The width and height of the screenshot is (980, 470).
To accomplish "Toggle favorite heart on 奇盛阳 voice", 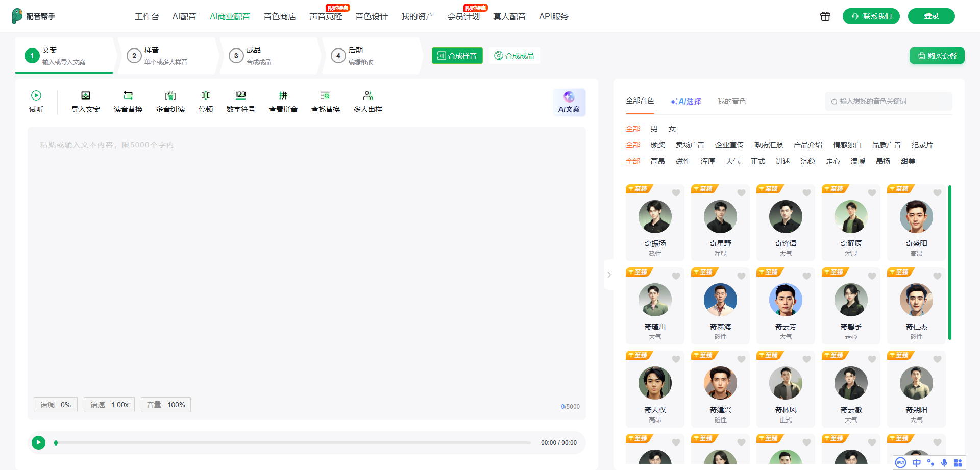I will tap(937, 193).
